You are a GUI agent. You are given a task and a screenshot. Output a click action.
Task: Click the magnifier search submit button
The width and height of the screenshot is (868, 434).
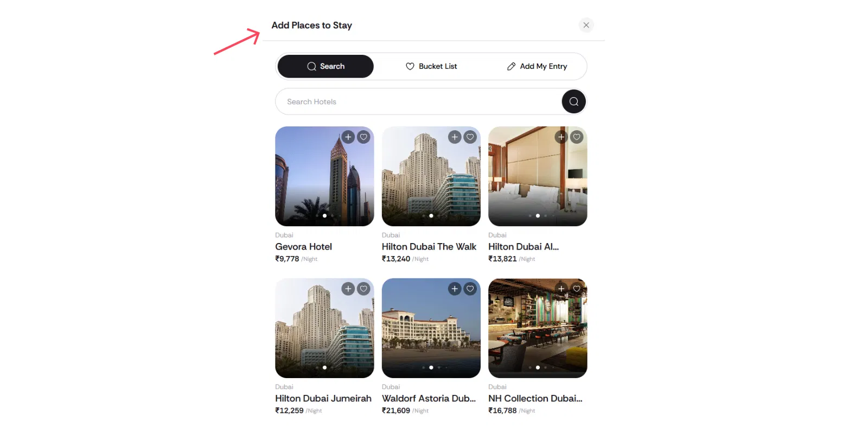tap(573, 101)
